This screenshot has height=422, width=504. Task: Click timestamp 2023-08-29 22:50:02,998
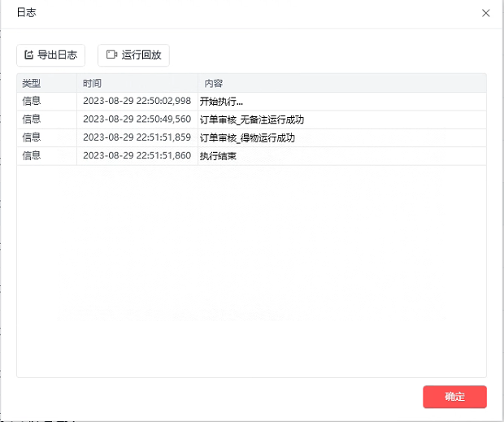click(x=137, y=102)
